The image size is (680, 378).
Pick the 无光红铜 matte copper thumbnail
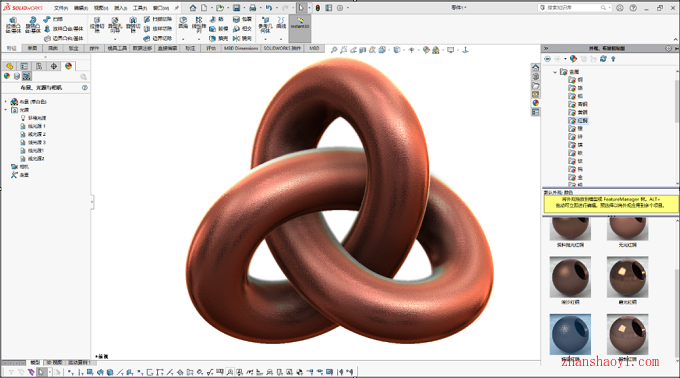point(628,229)
